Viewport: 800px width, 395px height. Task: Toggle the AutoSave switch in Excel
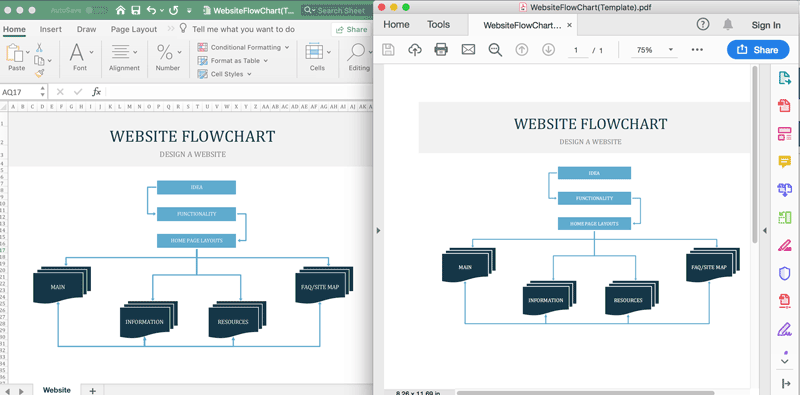[96, 10]
